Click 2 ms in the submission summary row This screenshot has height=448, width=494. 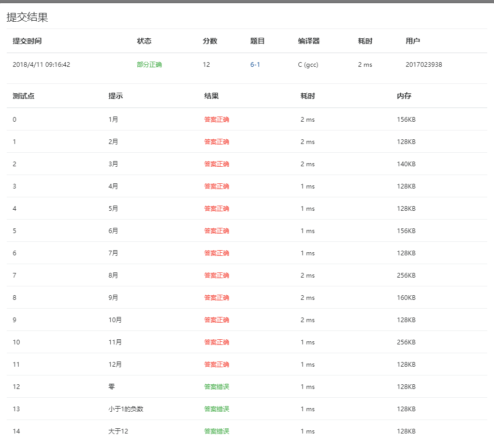tap(365, 65)
